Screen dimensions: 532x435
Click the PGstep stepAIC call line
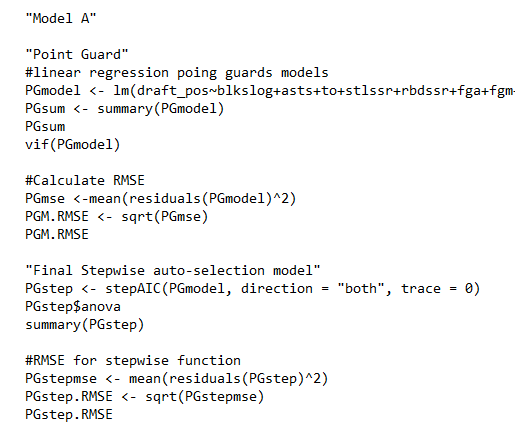(x=252, y=288)
